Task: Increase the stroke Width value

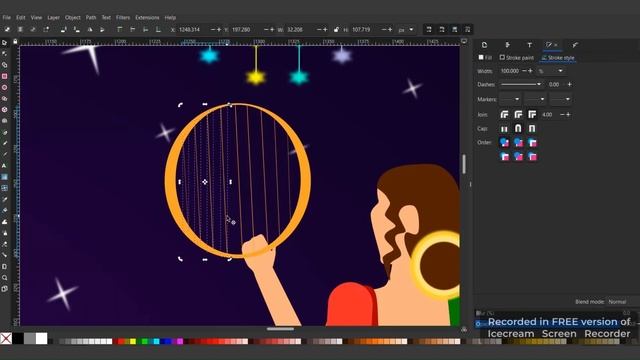Action: (x=530, y=71)
